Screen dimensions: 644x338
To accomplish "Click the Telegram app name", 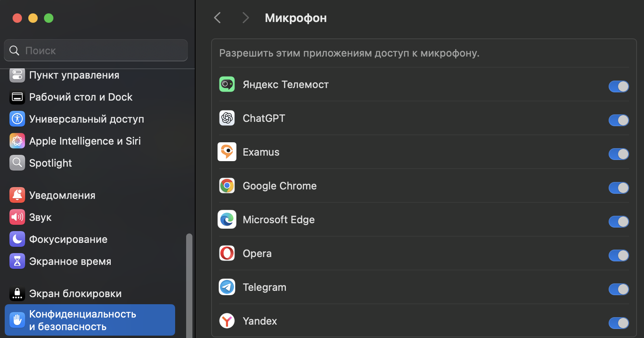I will [264, 287].
